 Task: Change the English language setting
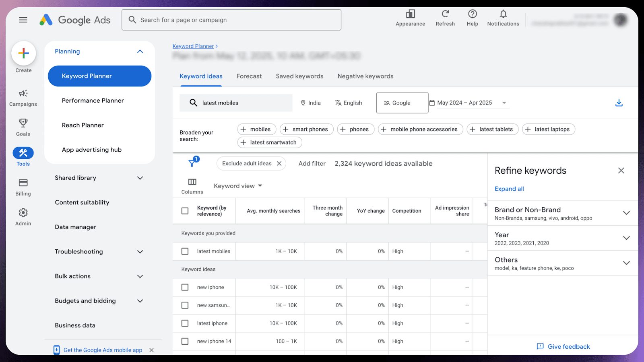[x=349, y=103]
